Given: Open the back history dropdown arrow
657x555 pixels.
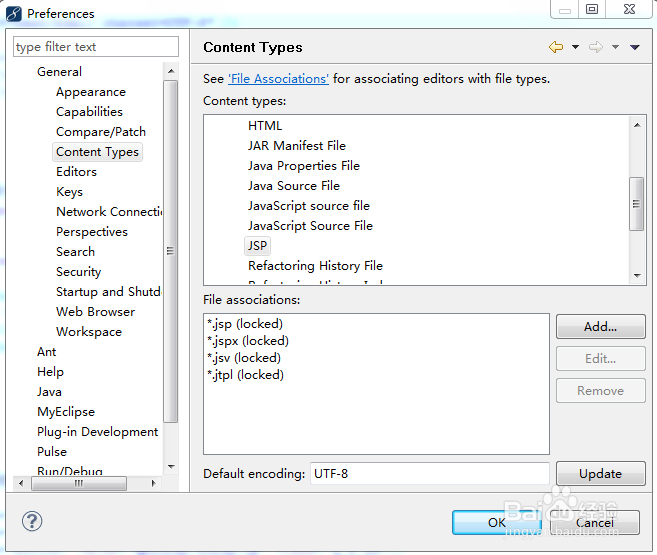Looking at the screenshot, I should (x=575, y=47).
